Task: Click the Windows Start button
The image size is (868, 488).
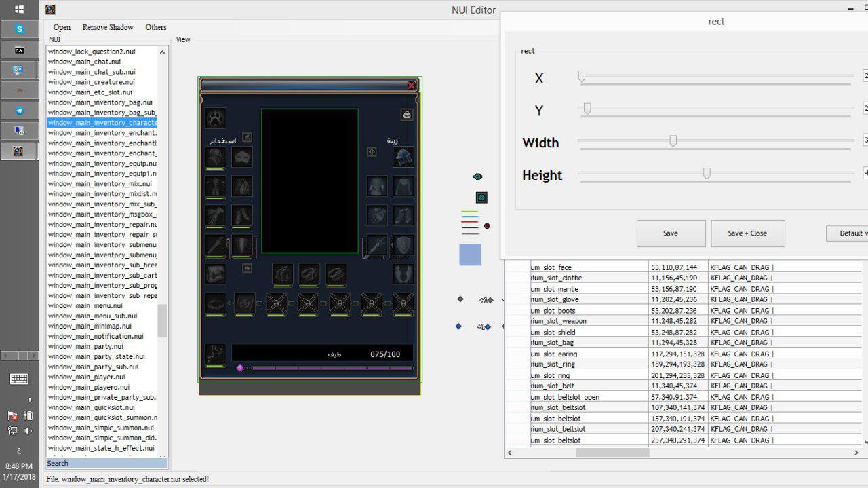Action: (19, 9)
